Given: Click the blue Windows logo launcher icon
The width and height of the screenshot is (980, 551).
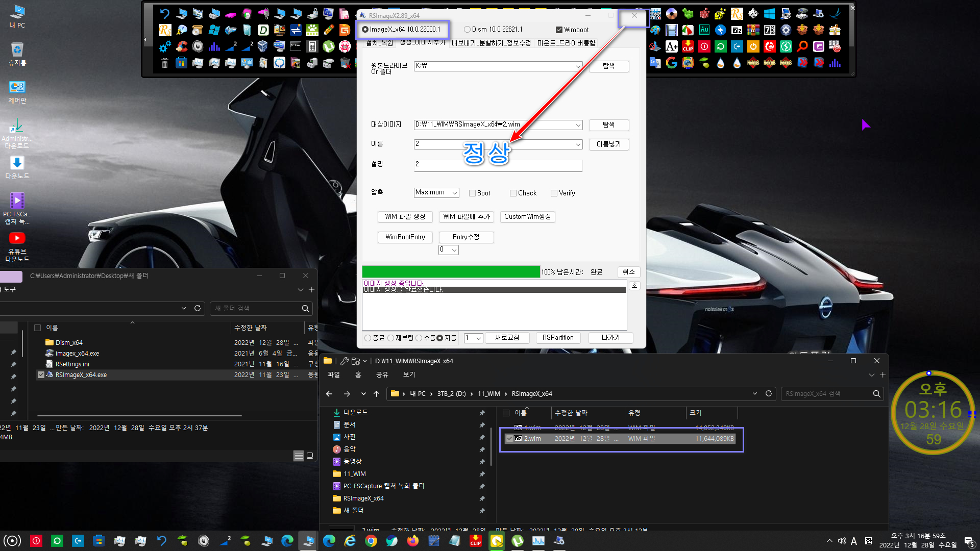Looking at the screenshot, I should point(769,14).
